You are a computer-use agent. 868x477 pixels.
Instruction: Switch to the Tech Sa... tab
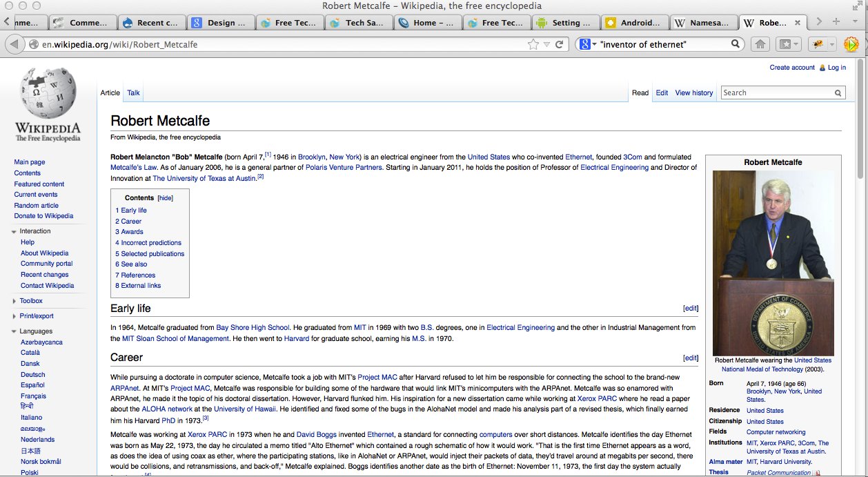click(359, 23)
